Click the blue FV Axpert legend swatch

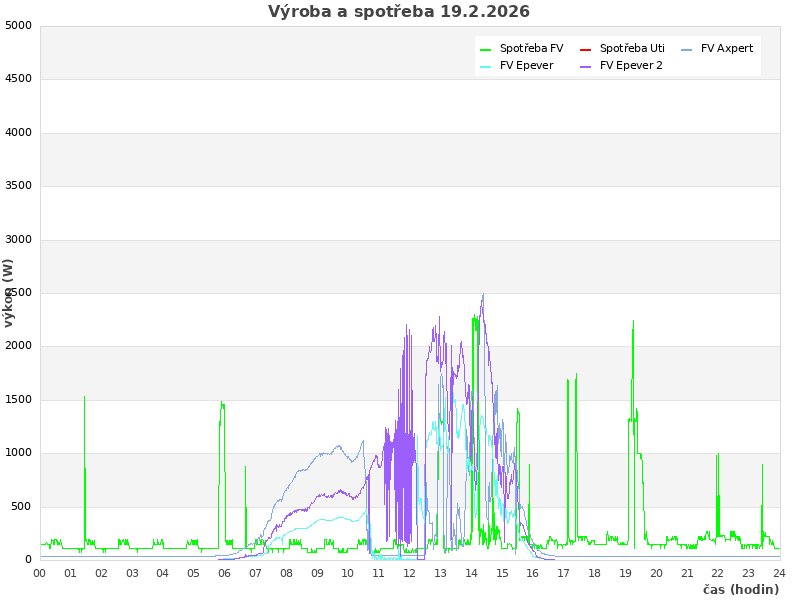coord(686,49)
